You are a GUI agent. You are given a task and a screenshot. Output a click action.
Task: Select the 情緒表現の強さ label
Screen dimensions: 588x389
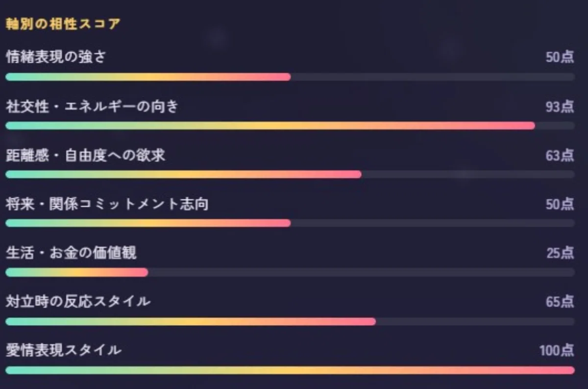click(x=56, y=57)
